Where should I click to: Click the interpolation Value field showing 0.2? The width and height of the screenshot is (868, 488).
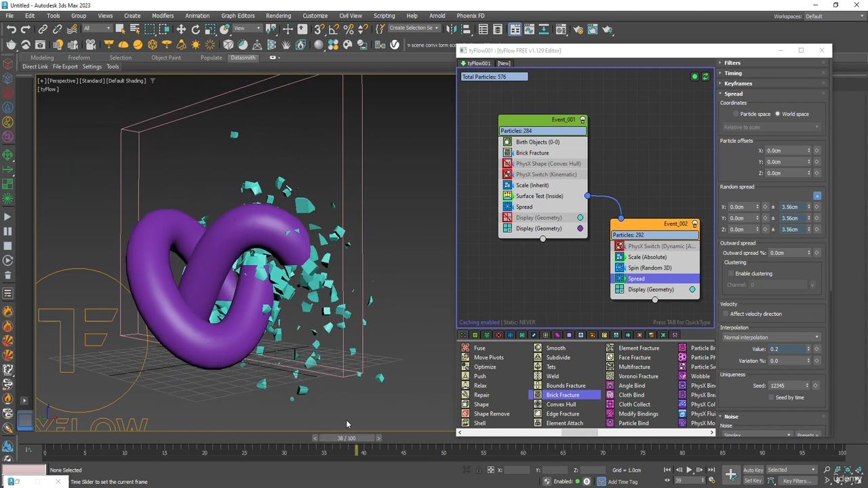click(x=786, y=349)
